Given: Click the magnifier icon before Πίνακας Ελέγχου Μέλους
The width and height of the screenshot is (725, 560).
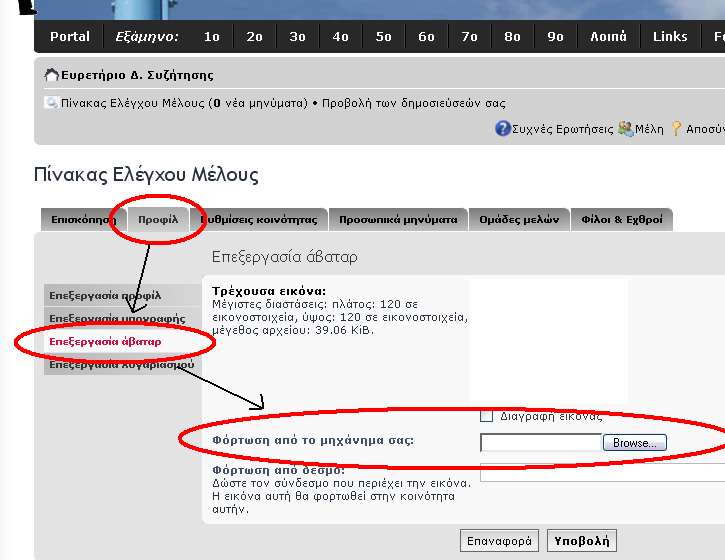Looking at the screenshot, I should [x=51, y=103].
